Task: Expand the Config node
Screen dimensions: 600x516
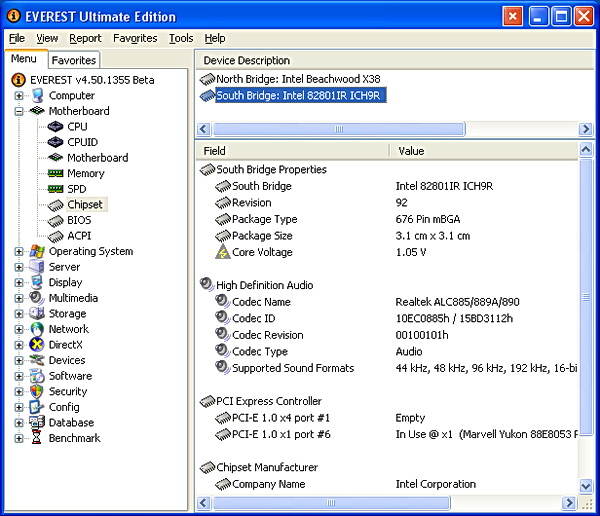Action: pos(19,407)
